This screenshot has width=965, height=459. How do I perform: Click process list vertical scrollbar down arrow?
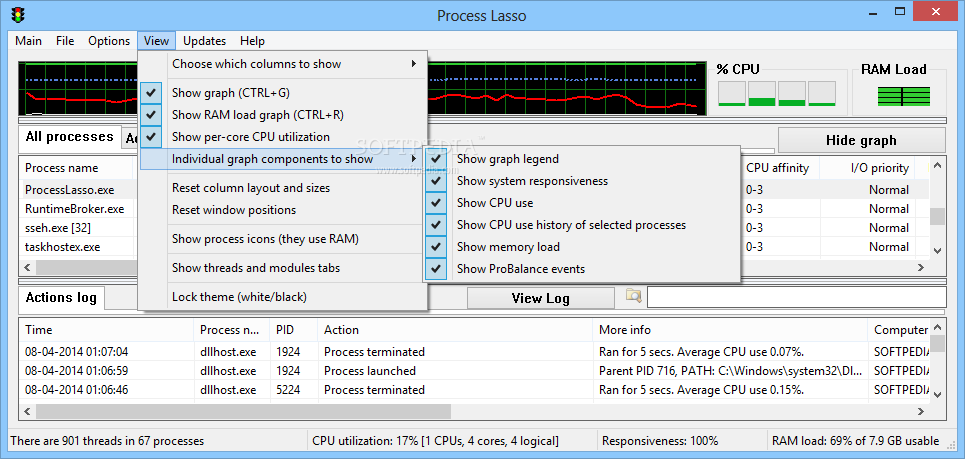coord(937,250)
